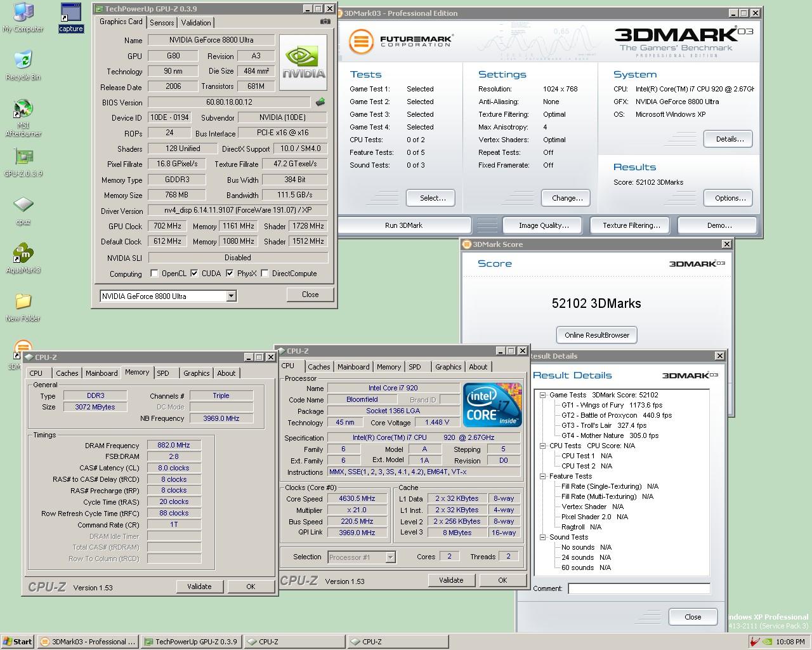Open the New Folder on the desktop

[23, 307]
